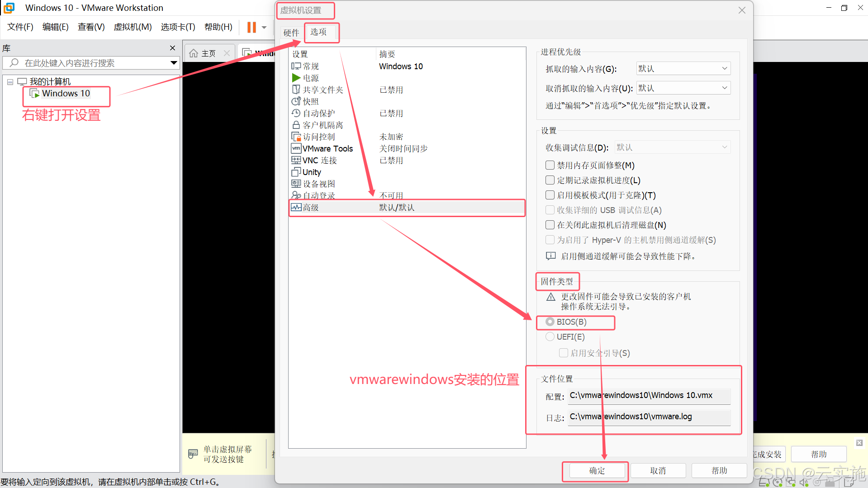Select the 自动登录 autologin icon
This screenshot has height=488, width=868.
tap(296, 195)
